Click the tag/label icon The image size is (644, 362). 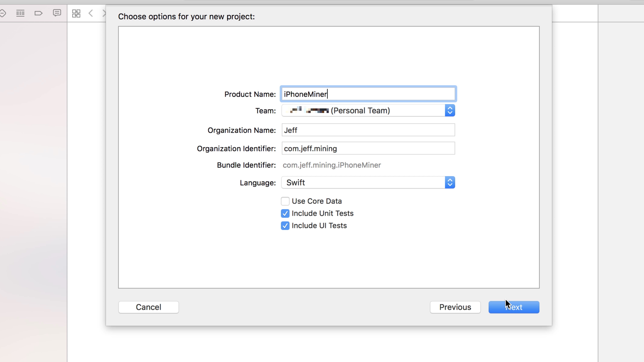[39, 13]
